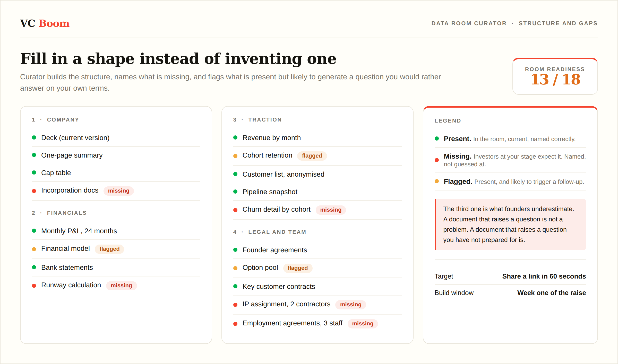Click the orange dot next to Option pool
Image resolution: width=618 pixels, height=364 pixels.
click(235, 268)
